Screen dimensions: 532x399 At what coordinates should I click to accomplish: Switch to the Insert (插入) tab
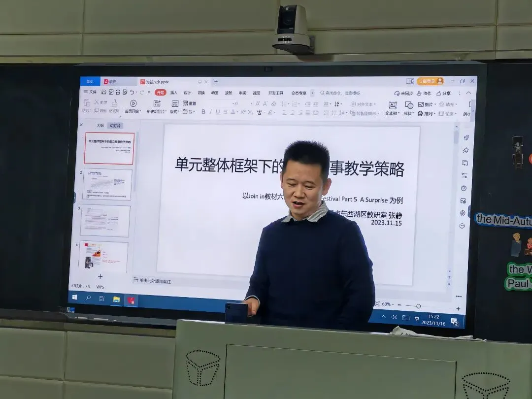coord(174,92)
